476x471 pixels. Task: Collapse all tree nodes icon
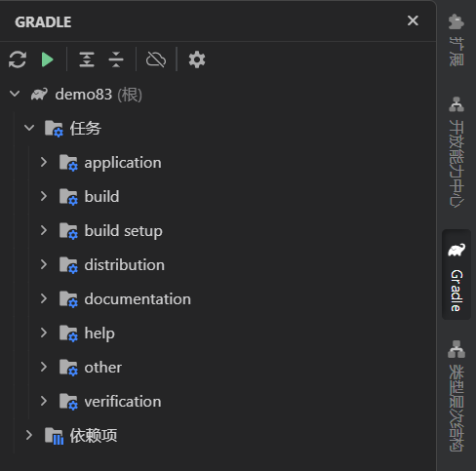116,59
